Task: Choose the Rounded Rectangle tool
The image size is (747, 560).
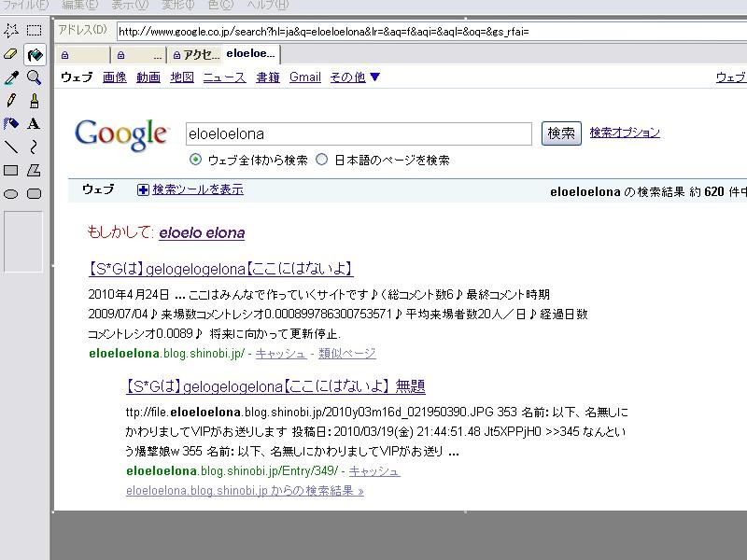Action: (34, 194)
